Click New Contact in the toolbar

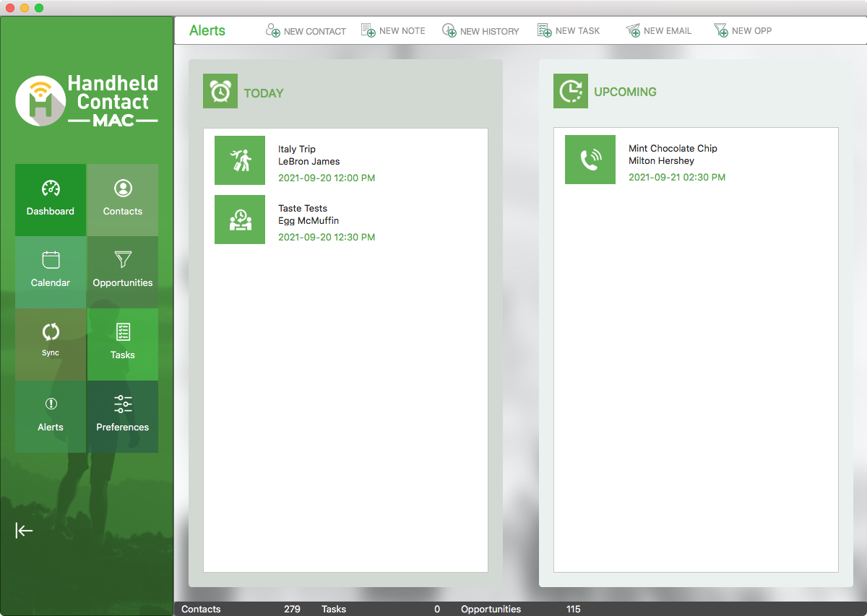(x=306, y=31)
